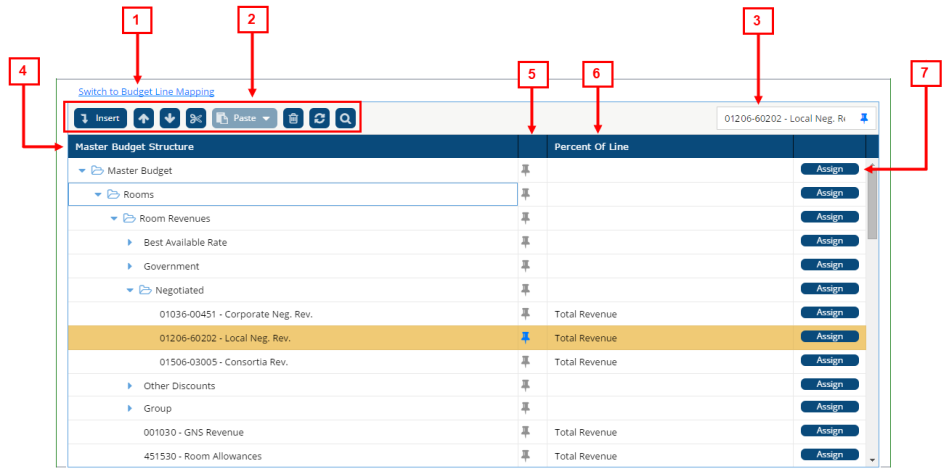Collapse the Negotiated folder

point(130,290)
